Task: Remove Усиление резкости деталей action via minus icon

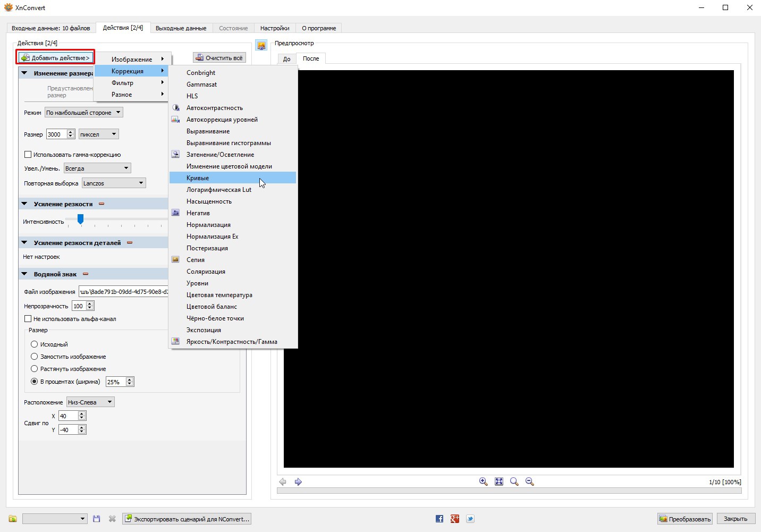Action: tap(130, 242)
